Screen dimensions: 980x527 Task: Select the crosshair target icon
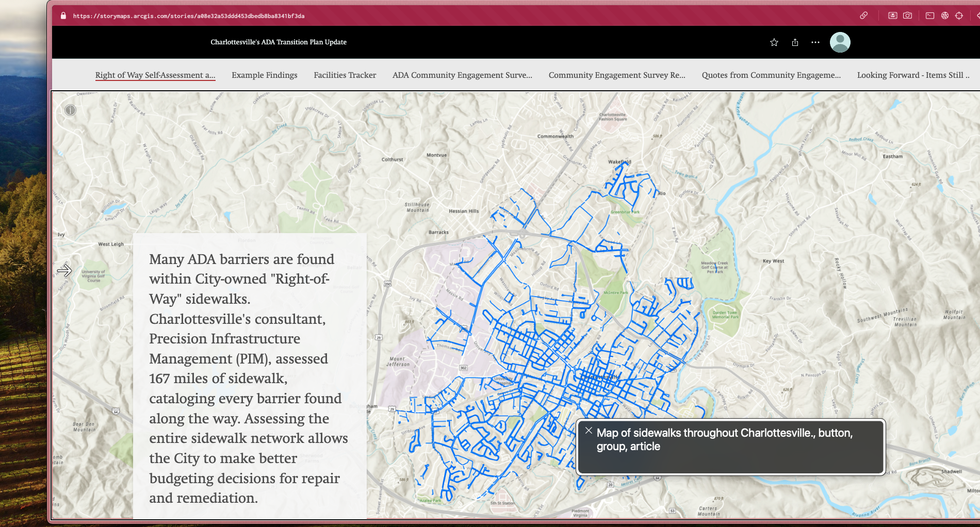[959, 15]
